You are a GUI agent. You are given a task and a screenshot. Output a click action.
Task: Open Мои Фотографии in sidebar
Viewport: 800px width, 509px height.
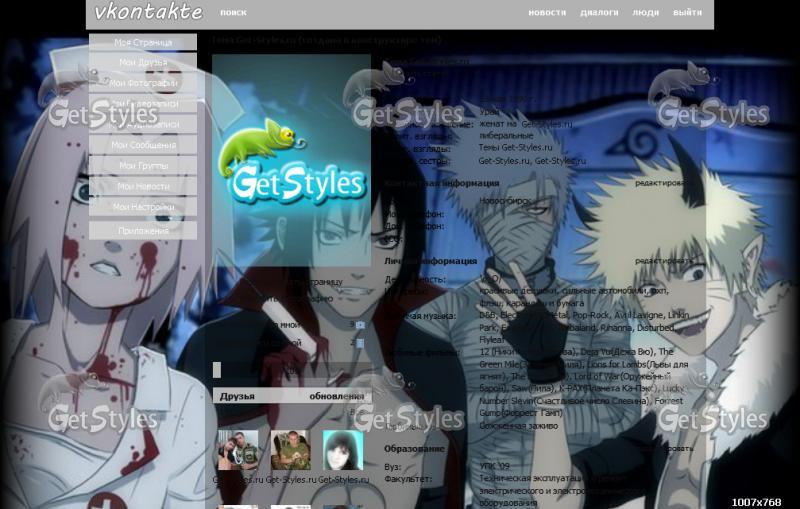click(143, 83)
